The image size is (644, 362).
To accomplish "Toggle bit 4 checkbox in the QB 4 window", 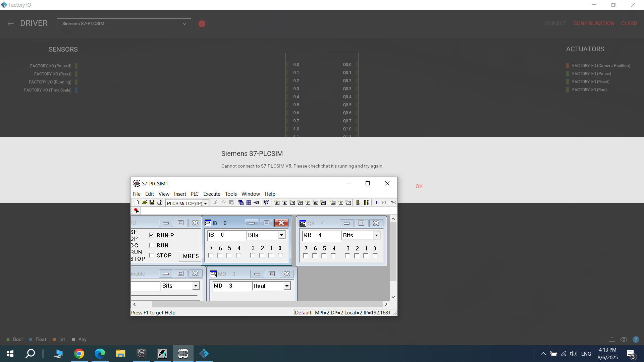I will click(333, 256).
